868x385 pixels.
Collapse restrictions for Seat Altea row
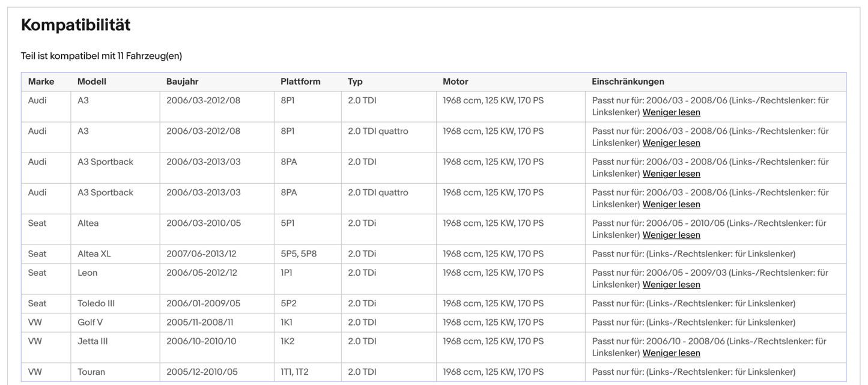[671, 235]
